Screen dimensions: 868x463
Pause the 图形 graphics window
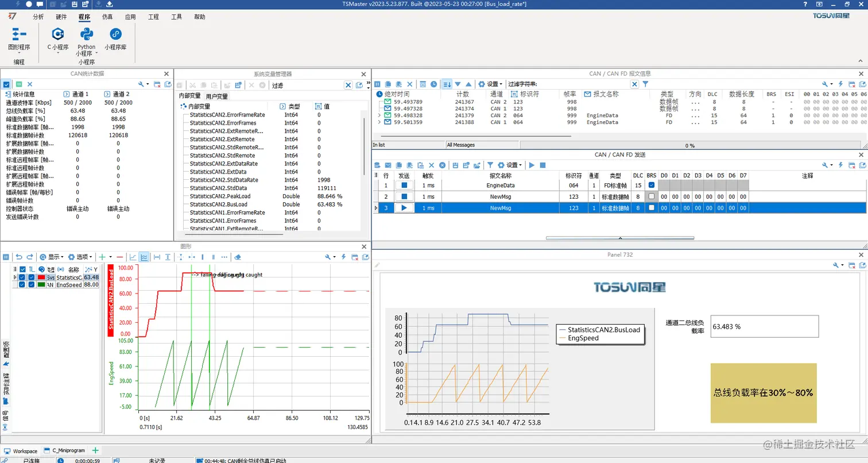[x=6, y=257]
